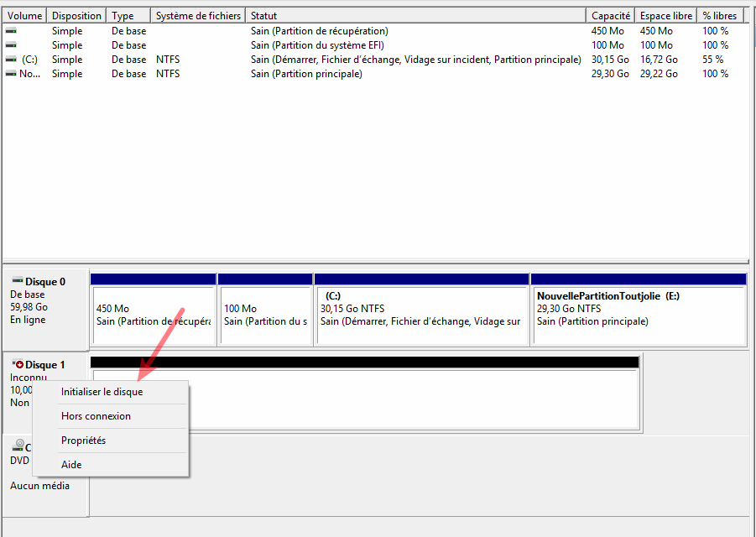This screenshot has width=756, height=537.
Task: Click the "Disque 0" label
Action: tap(45, 282)
